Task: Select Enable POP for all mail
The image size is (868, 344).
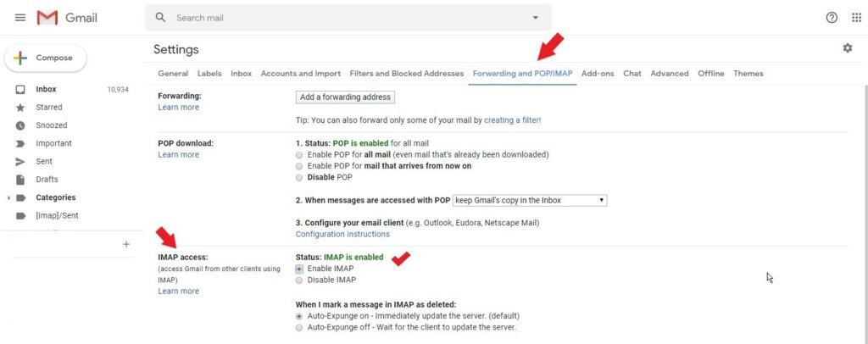Action: coord(299,155)
